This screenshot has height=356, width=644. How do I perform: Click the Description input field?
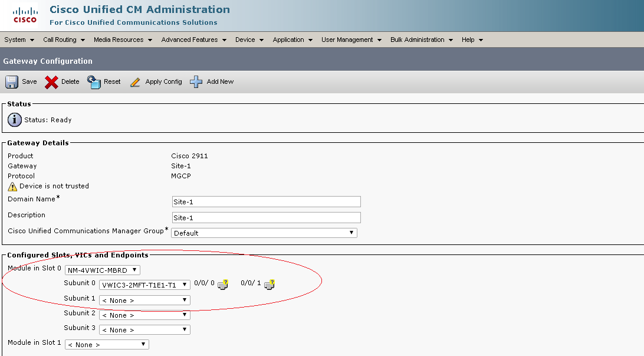pyautogui.click(x=266, y=218)
